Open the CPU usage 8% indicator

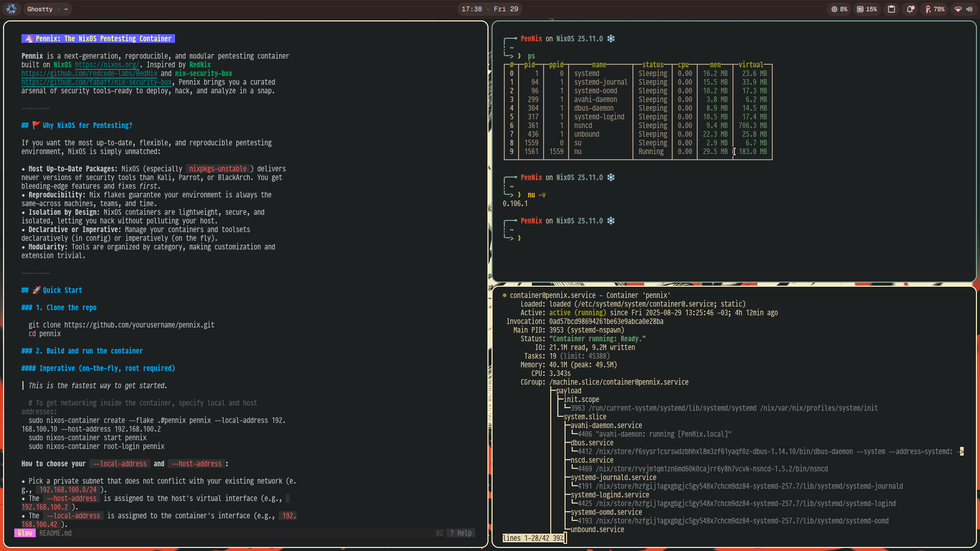[x=839, y=9]
